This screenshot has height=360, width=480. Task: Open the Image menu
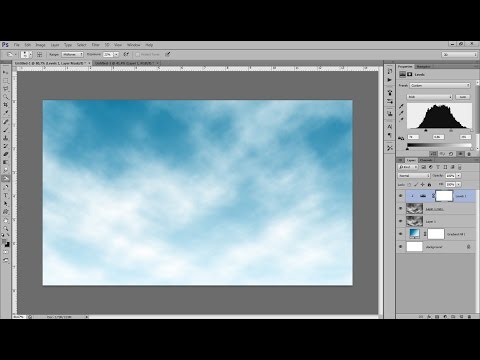[x=40, y=45]
